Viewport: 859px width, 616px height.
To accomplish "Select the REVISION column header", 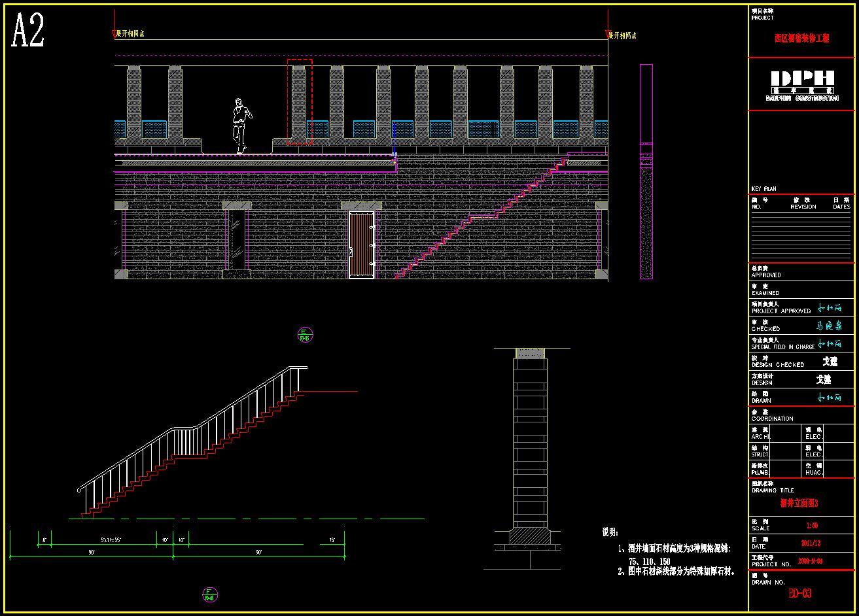I will (803, 207).
